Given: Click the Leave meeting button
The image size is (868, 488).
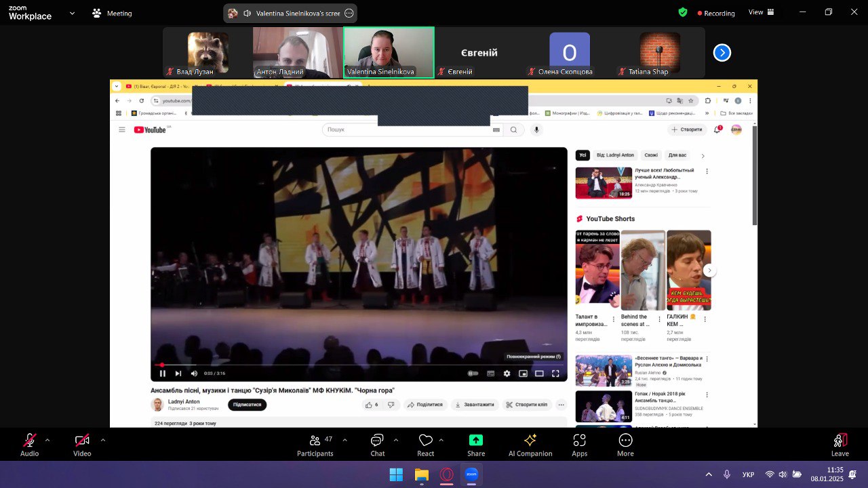Looking at the screenshot, I should click(840, 445).
